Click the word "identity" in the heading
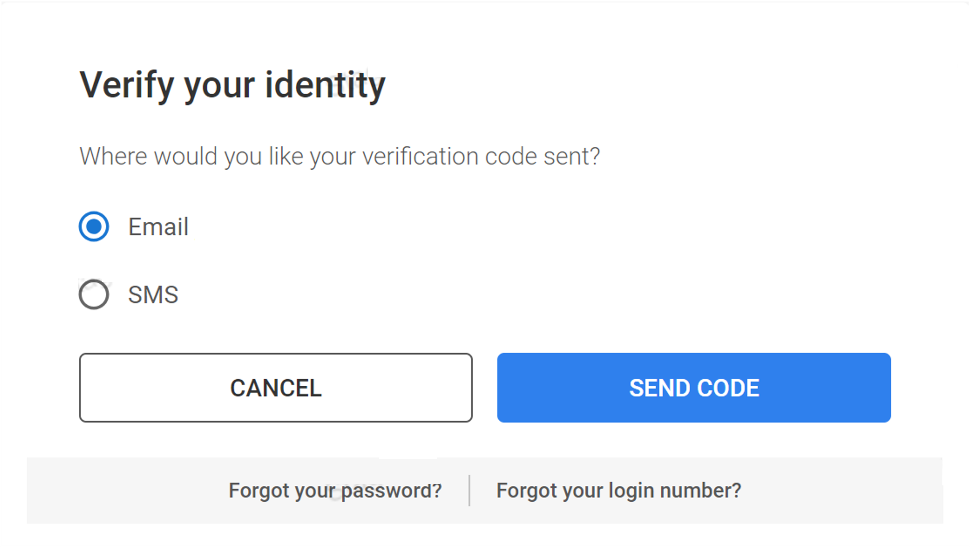 [325, 85]
